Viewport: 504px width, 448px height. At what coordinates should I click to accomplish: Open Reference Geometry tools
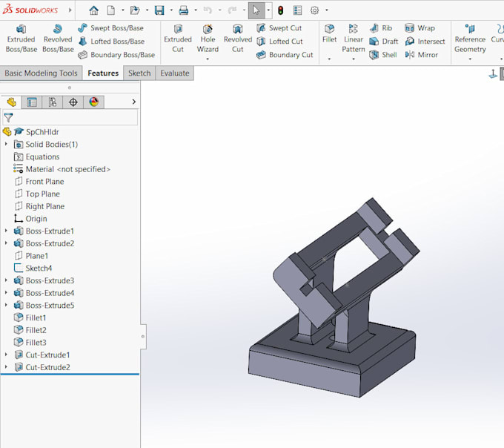pyautogui.click(x=470, y=39)
